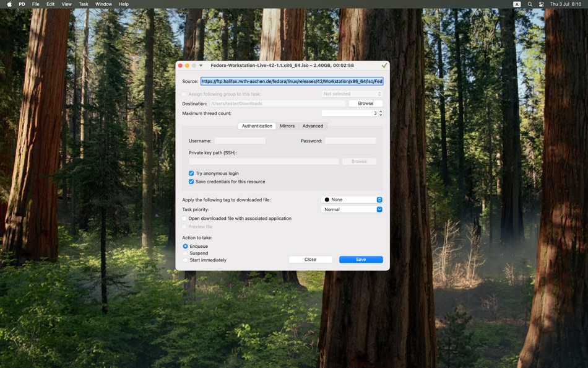
Task: Click the thread count stepper arrows
Action: (381, 113)
